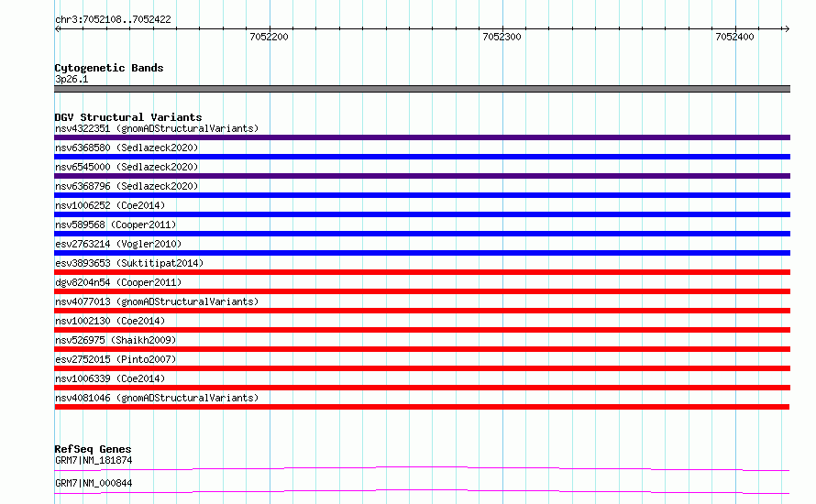Open the Cytogenetic Bands track title
The image size is (816, 504).
click(x=109, y=68)
